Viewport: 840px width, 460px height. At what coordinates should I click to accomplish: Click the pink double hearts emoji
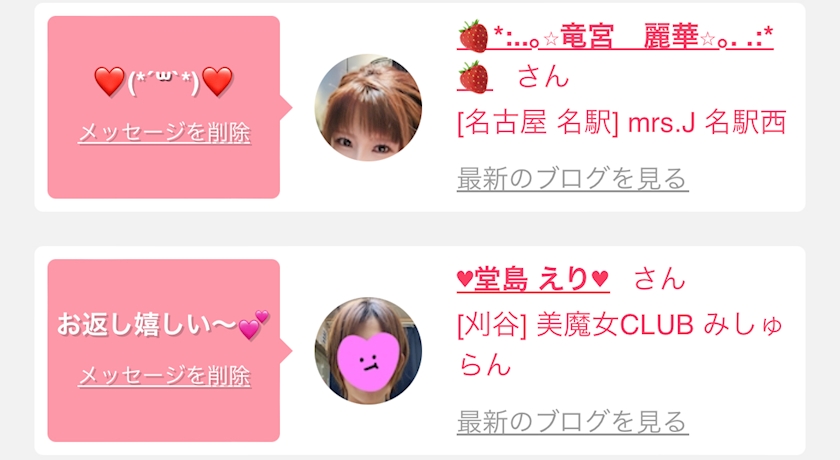point(253,325)
